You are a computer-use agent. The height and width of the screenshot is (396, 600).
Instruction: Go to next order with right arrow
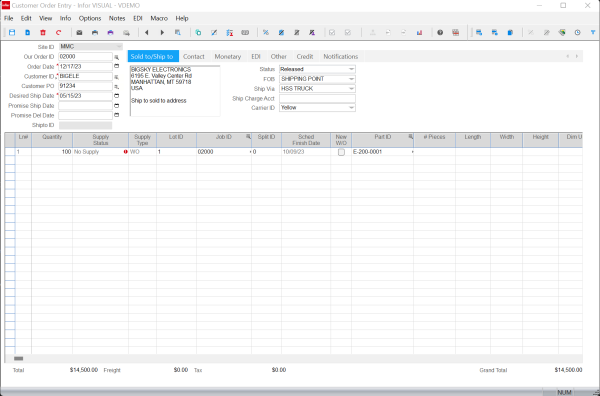(162, 33)
